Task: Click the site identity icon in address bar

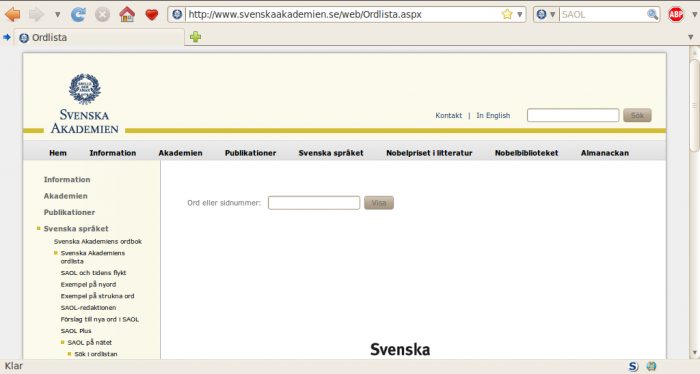Action: (177, 14)
